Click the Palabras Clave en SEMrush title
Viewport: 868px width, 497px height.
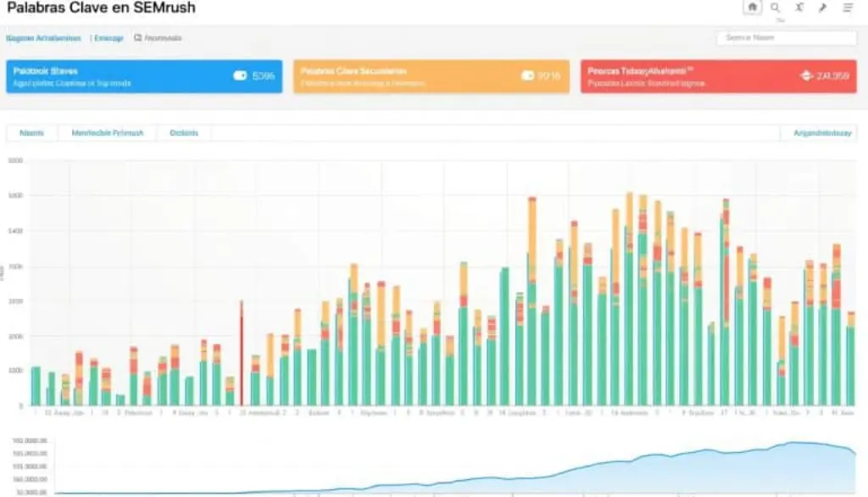pos(102,8)
